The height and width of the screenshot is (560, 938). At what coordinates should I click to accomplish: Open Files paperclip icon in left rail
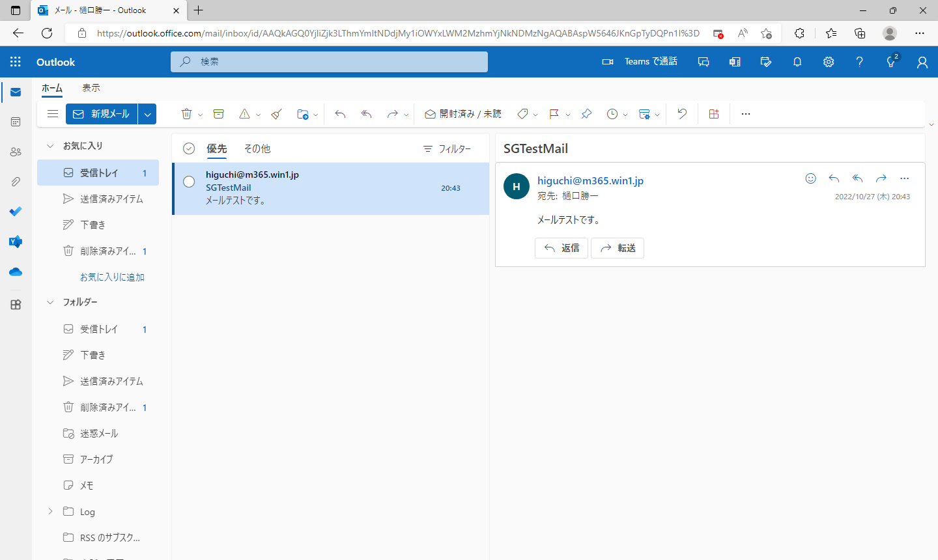16,182
